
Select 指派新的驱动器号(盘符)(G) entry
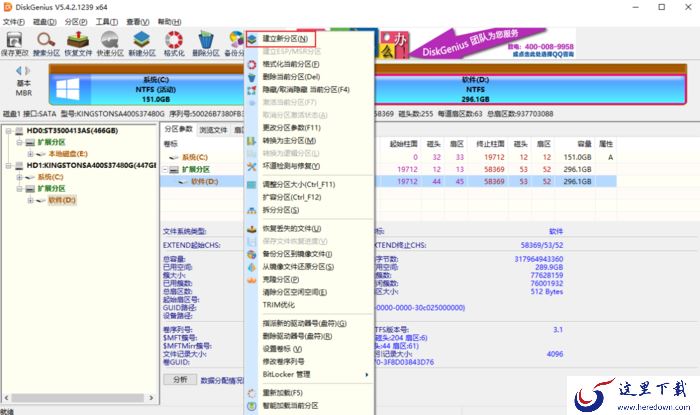304,324
